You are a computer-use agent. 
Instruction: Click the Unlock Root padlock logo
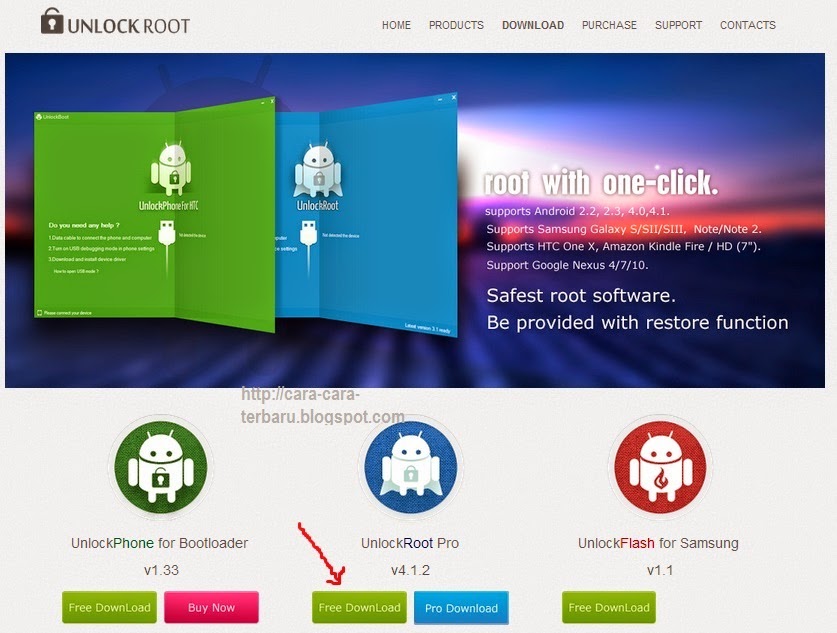tap(115, 22)
